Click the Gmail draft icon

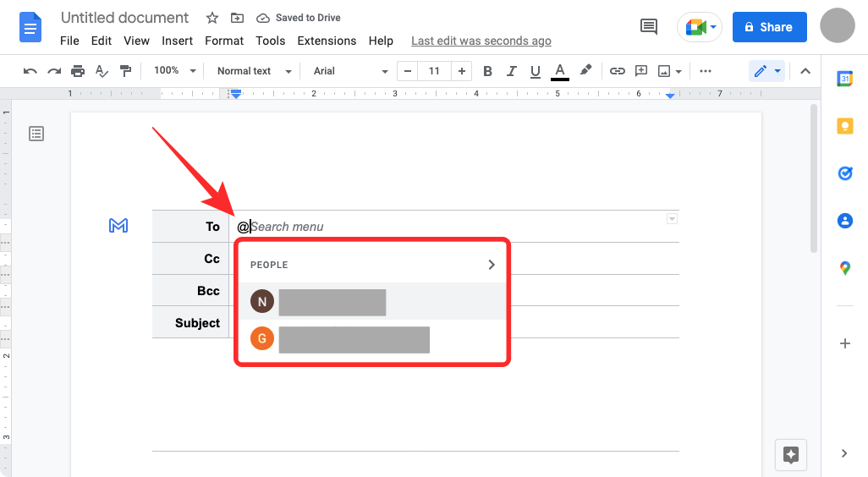(118, 226)
